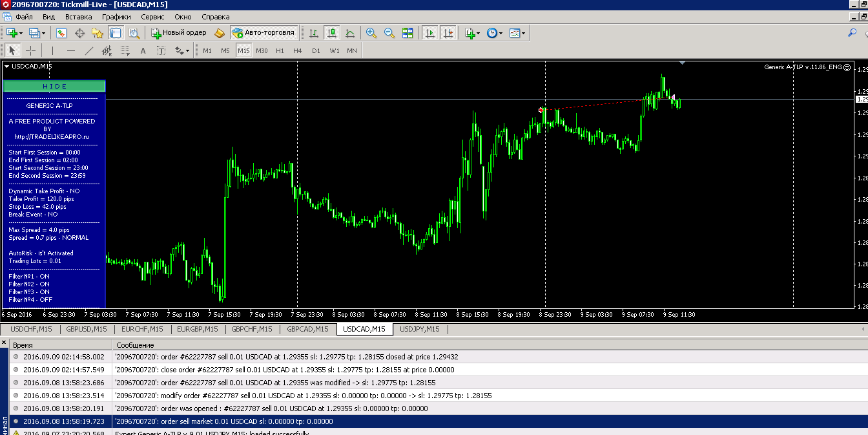Screen dimensions: 868x435
Task: Open the Вставка menu
Action: click(79, 17)
